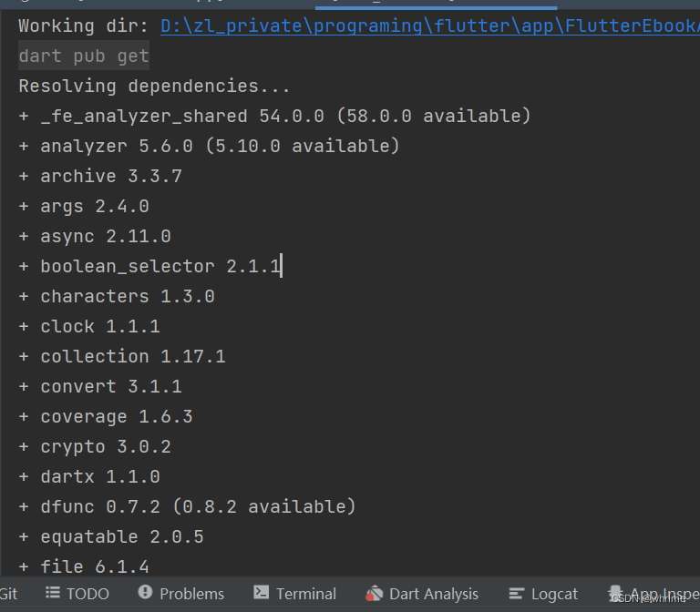
Task: Click the 'boolean_selector 2.1.1' line
Action: tap(149, 267)
